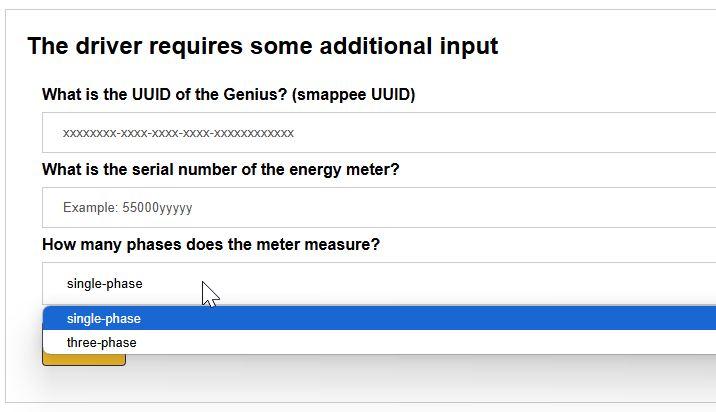Click the yellow button below the dropdown
The height and width of the screenshot is (412, 716).
pyautogui.click(x=84, y=360)
